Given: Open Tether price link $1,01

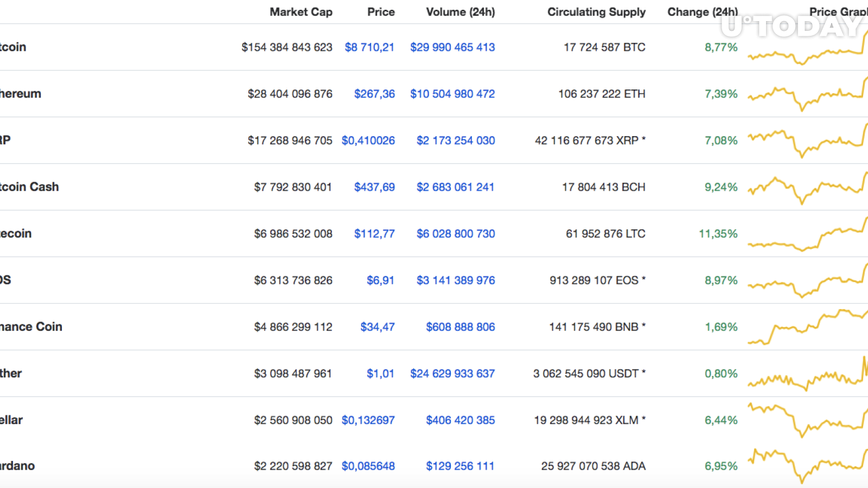Looking at the screenshot, I should click(x=380, y=374).
